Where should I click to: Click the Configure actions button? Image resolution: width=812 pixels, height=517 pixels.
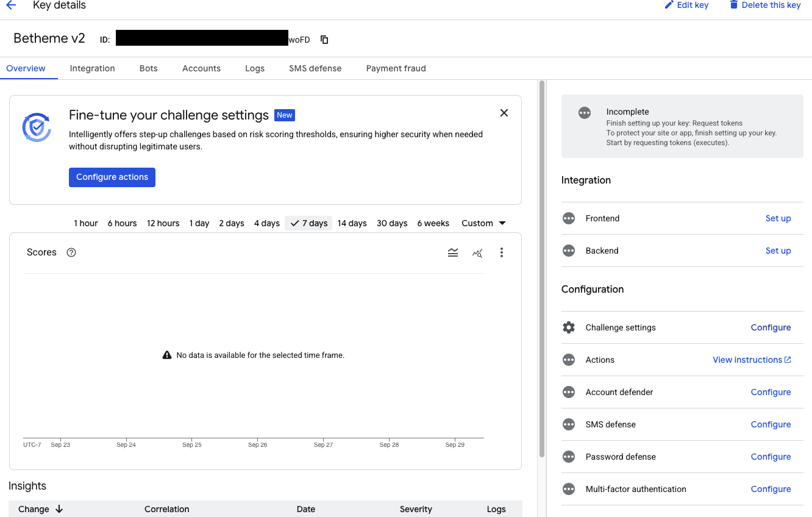112,177
